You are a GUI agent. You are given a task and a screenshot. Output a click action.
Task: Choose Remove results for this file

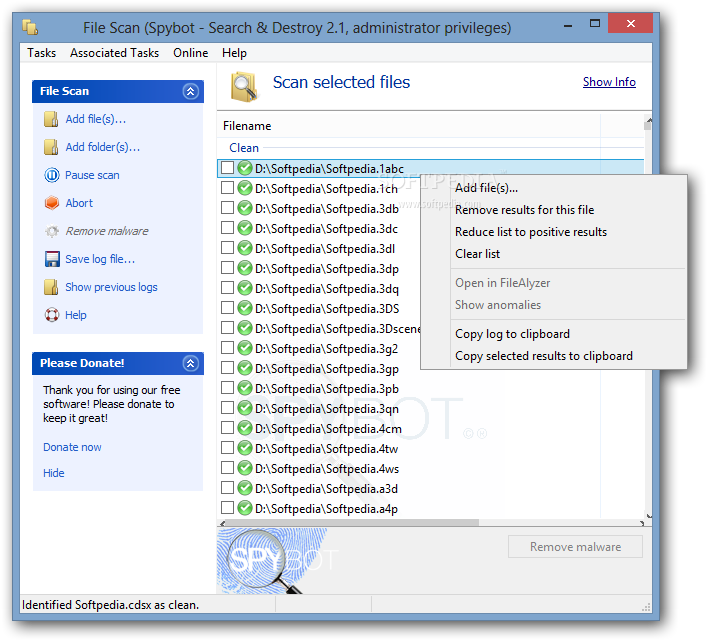click(554, 210)
